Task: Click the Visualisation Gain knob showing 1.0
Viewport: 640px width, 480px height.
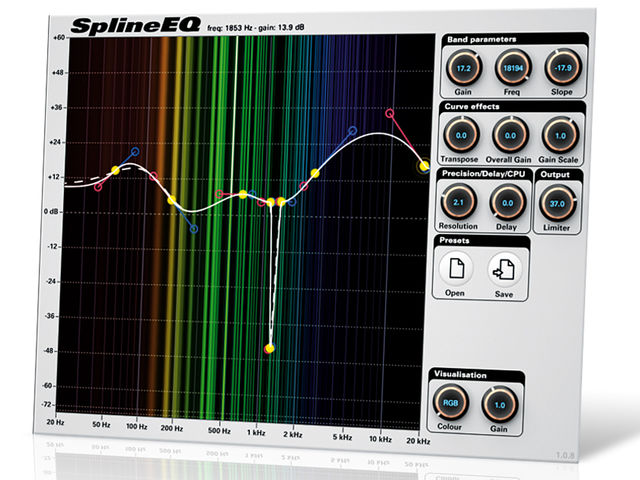Action: point(500,405)
